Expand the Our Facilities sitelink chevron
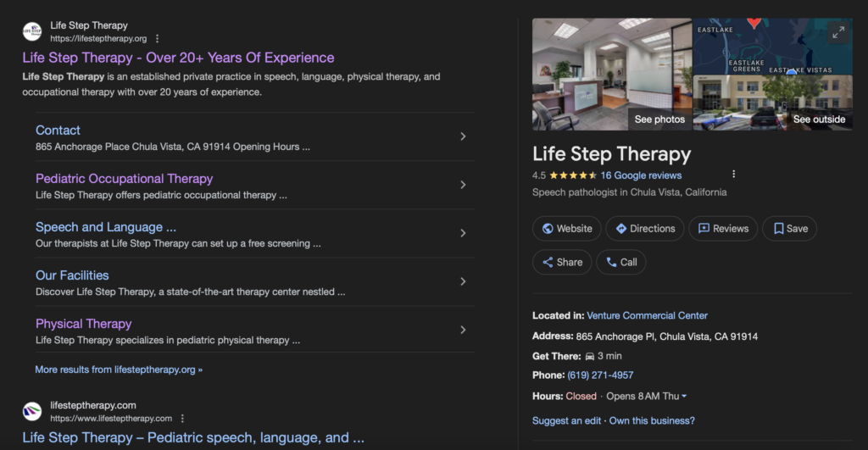This screenshot has height=450, width=868. [463, 281]
